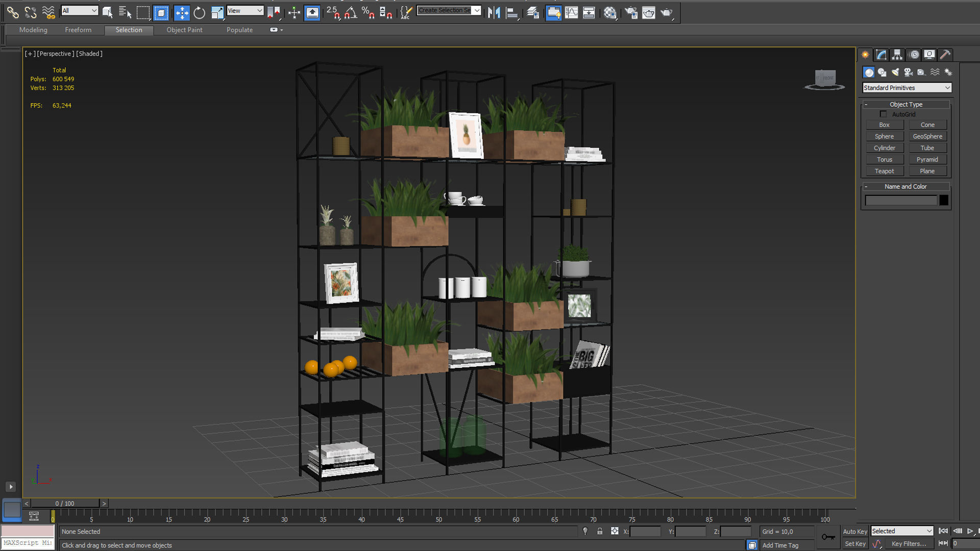This screenshot has height=551, width=980.
Task: Toggle Spinner Snap
Action: coord(386,12)
